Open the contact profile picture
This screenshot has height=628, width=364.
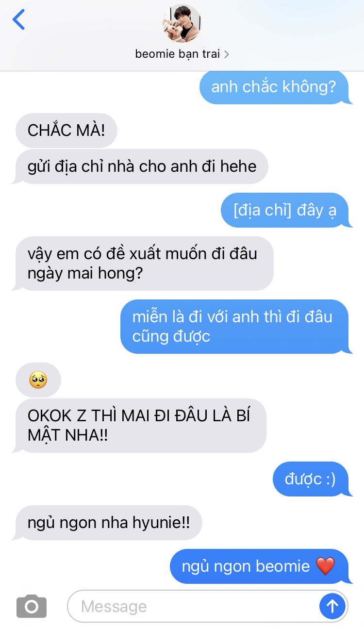click(182, 23)
